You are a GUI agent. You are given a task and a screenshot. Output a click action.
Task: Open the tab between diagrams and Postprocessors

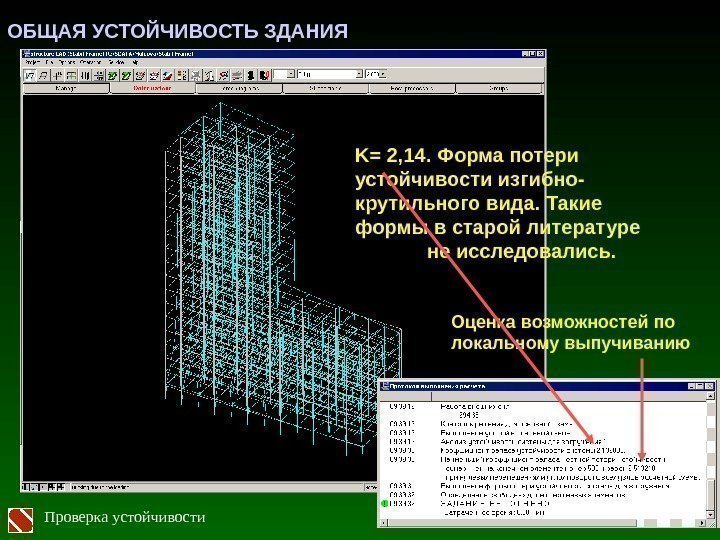point(326,88)
